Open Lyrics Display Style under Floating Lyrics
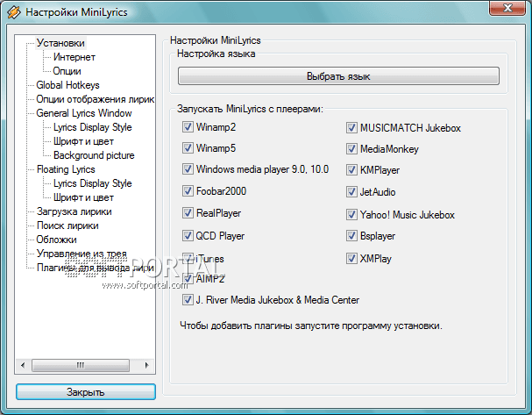 coord(93,183)
